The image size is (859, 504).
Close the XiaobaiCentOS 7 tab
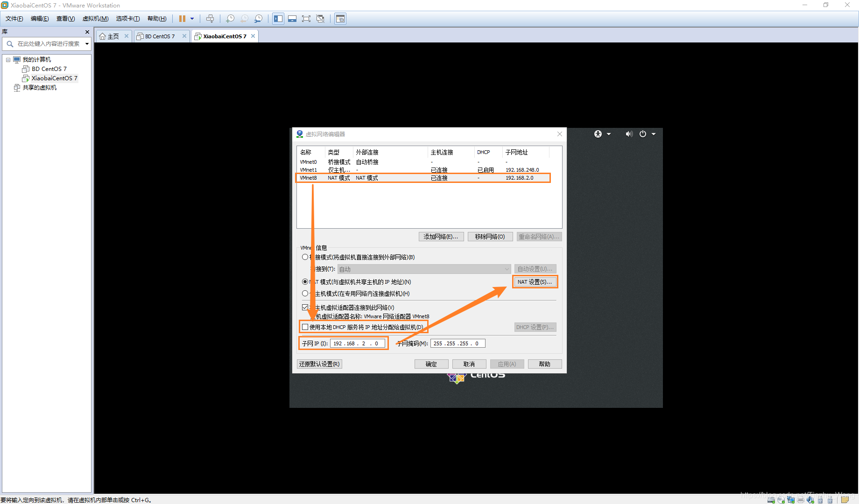[x=253, y=36]
